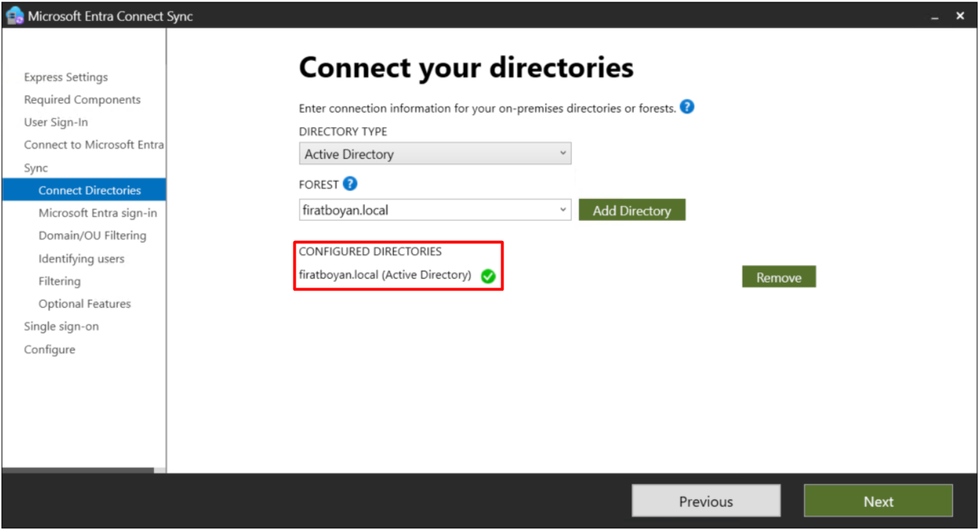Go to User Sign-In step
The height and width of the screenshot is (530, 980).
tap(56, 122)
